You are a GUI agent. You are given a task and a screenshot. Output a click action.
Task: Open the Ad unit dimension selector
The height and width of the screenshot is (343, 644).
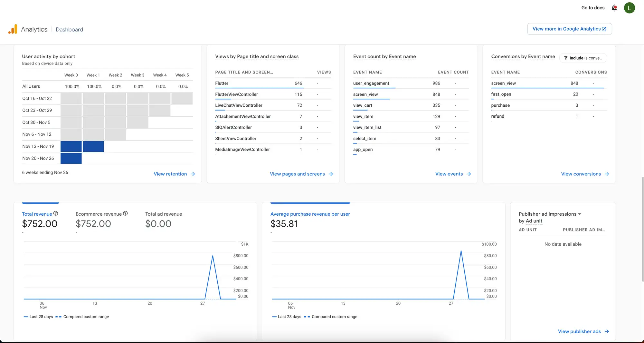(534, 221)
